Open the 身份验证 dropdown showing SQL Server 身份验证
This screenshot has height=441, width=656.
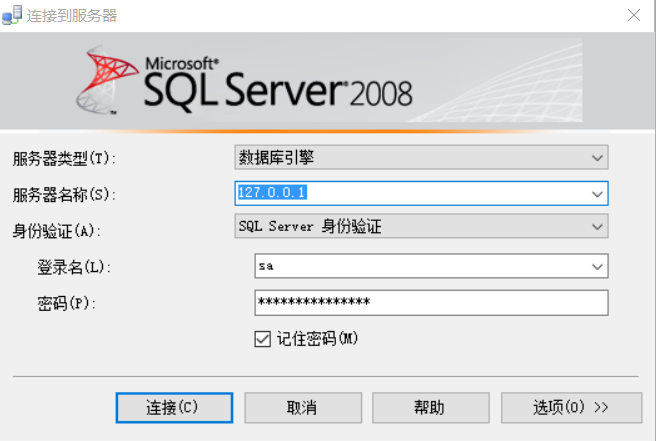[421, 226]
